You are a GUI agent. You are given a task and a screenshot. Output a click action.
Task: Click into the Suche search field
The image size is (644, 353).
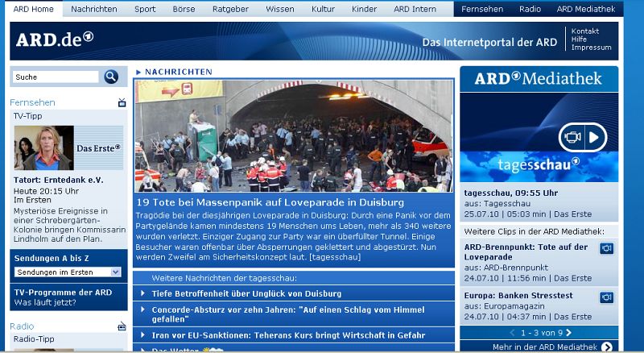click(55, 77)
